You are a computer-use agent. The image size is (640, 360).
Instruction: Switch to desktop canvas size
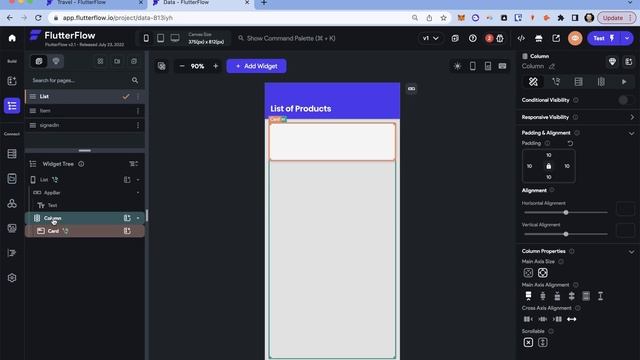tap(175, 38)
